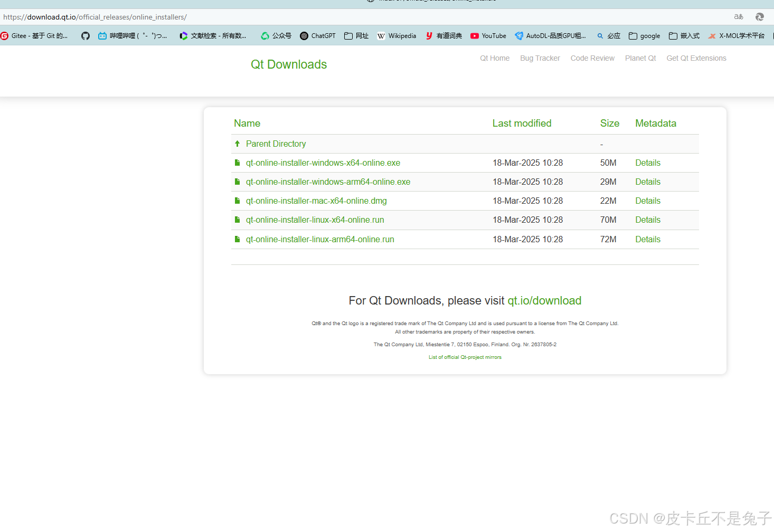Open the 嵌入式 bookmarks folder
The height and width of the screenshot is (532, 774).
(684, 36)
